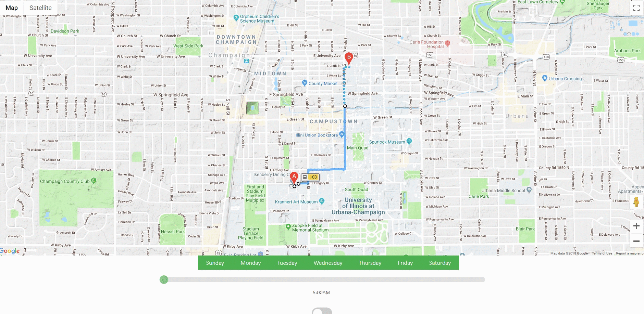Click the bus 100 route label
The width and height of the screenshot is (644, 314).
tap(310, 177)
